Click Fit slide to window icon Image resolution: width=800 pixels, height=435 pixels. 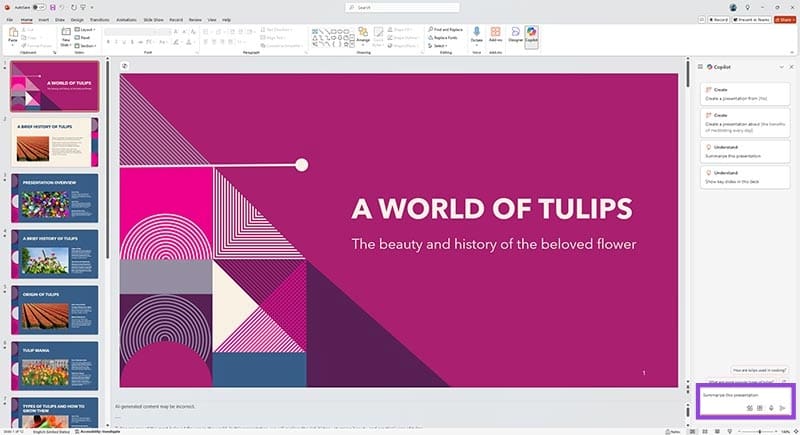(795, 431)
